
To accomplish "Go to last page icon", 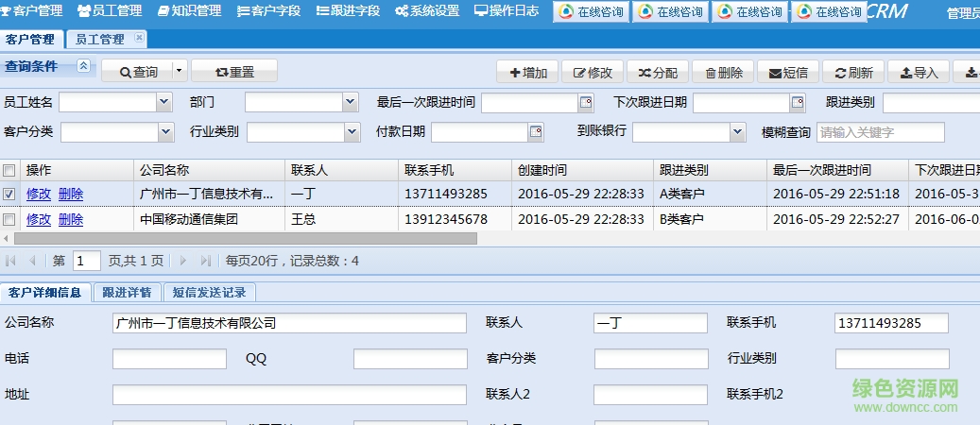I will [206, 261].
